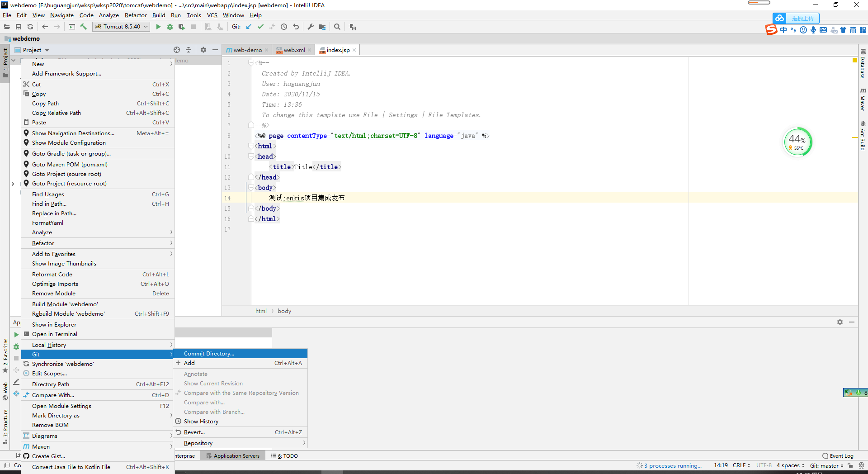This screenshot has width=868, height=474.
Task: Open the 6: TODO tool window tab
Action: 284,456
